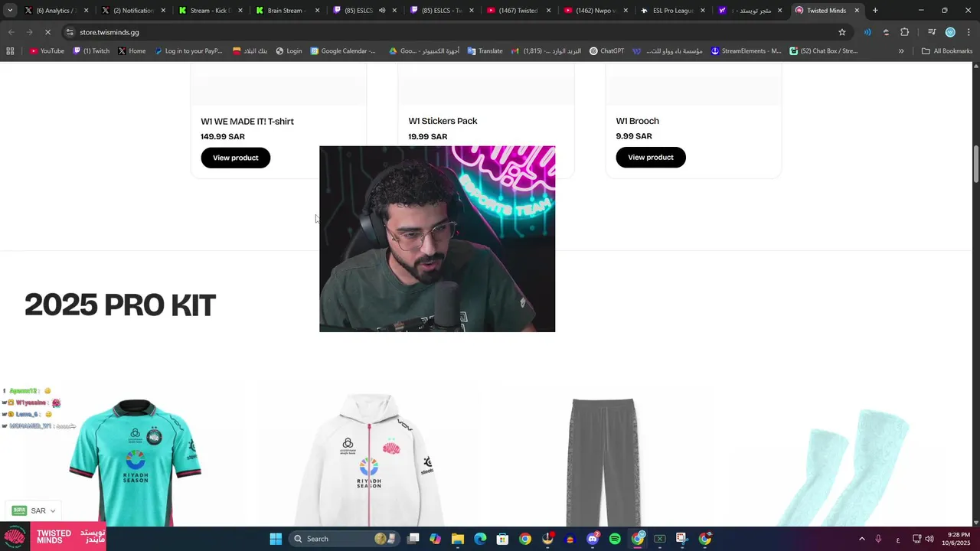
Task: Open the YouTube bookmark
Action: tap(47, 51)
